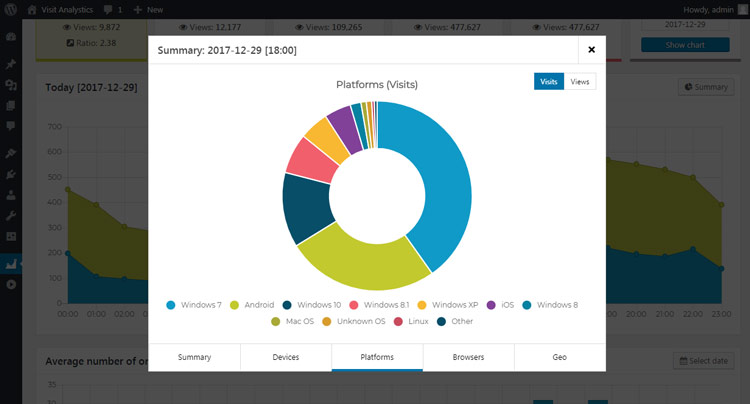Toggle Linux legend item
This screenshot has width=750, height=404.
point(411,321)
